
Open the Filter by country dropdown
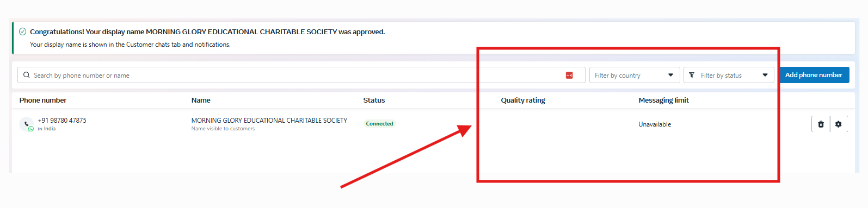coord(635,75)
